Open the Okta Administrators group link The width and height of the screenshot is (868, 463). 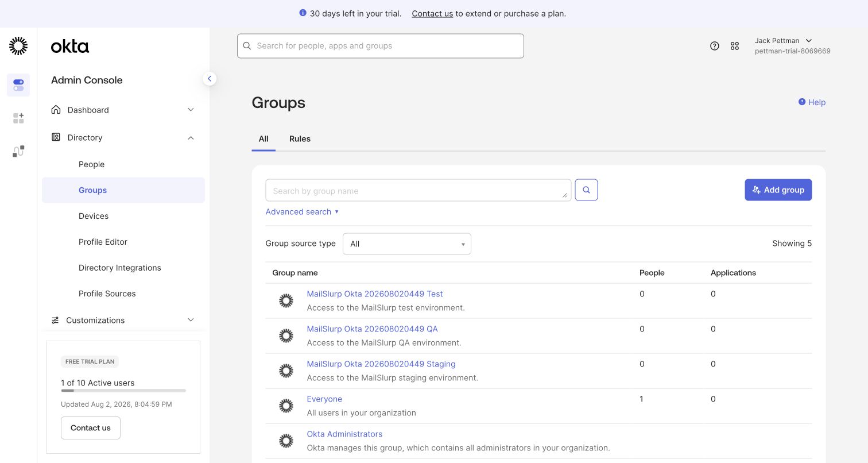344,434
